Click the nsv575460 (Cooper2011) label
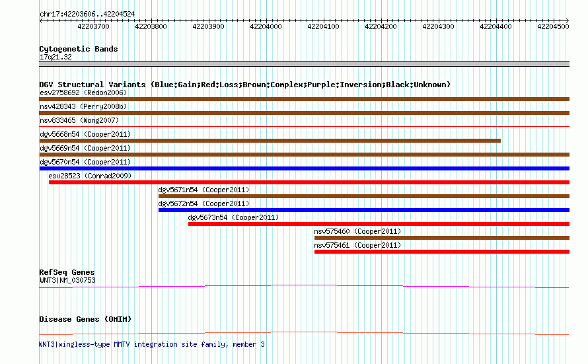 tap(357, 231)
